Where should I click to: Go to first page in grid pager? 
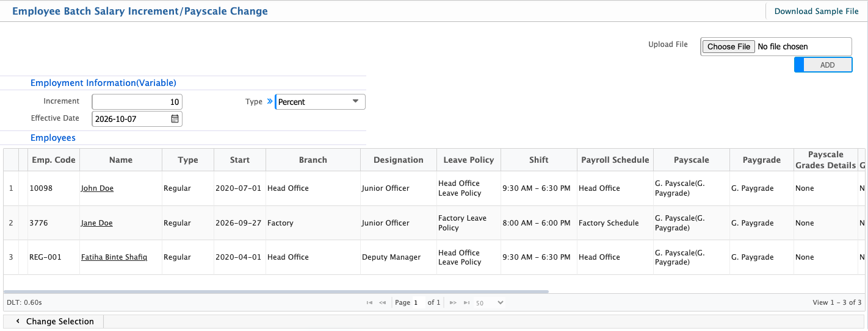pos(369,302)
